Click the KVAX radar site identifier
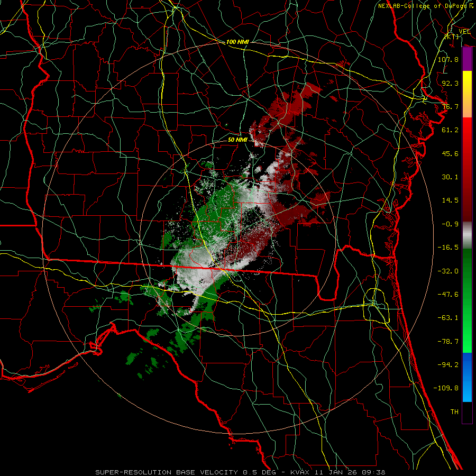Image resolution: width=476 pixels, height=476 pixels. click(301, 472)
